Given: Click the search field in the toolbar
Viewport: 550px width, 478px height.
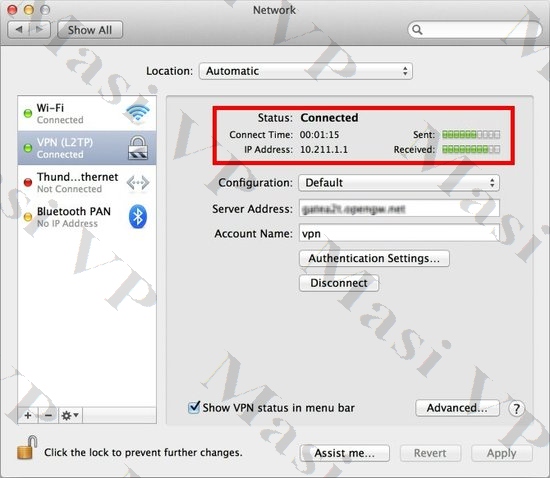Looking at the screenshot, I should point(475,30).
